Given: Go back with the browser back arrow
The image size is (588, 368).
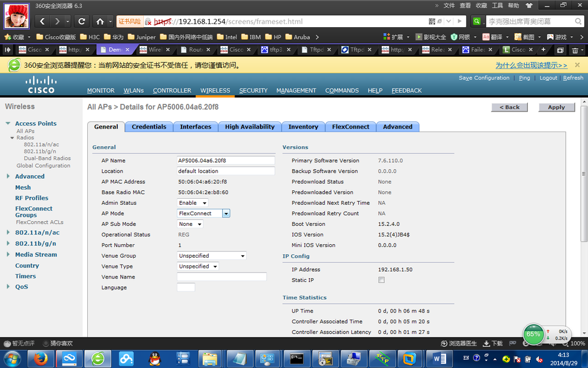Looking at the screenshot, I should point(42,21).
